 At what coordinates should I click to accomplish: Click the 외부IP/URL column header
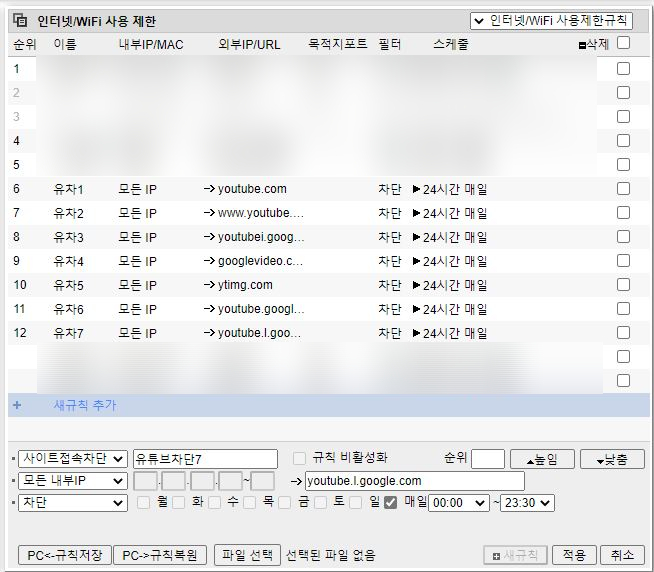249,44
